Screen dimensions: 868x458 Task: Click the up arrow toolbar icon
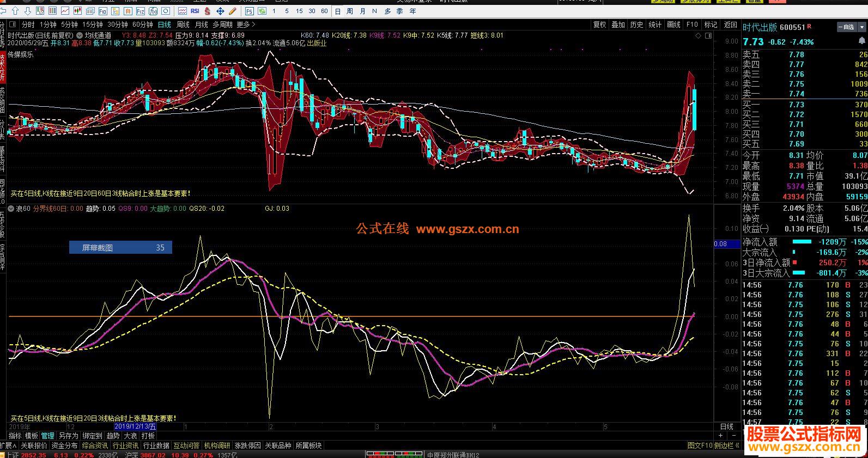tap(15, 11)
